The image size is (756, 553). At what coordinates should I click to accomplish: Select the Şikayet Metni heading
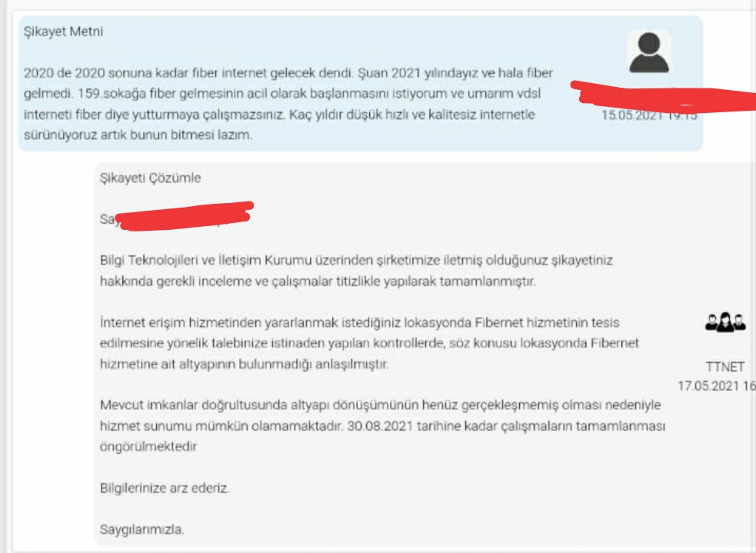coord(63,32)
